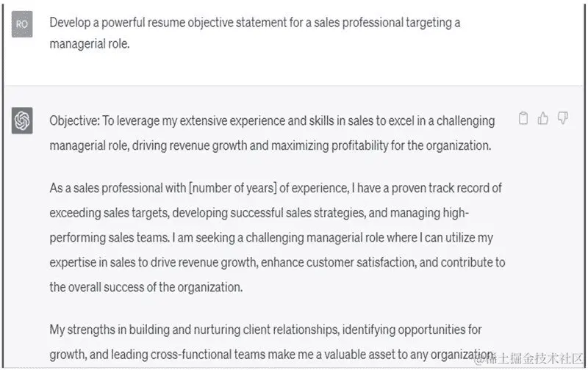Click the line beginning "My strengths in building"
Screen dimensions: 588x370
point(265,330)
